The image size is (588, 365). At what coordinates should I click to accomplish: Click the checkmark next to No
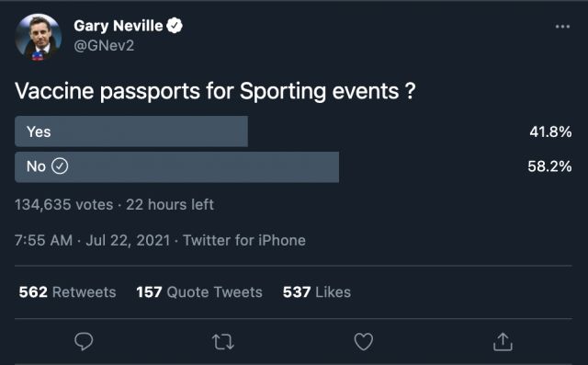60,165
